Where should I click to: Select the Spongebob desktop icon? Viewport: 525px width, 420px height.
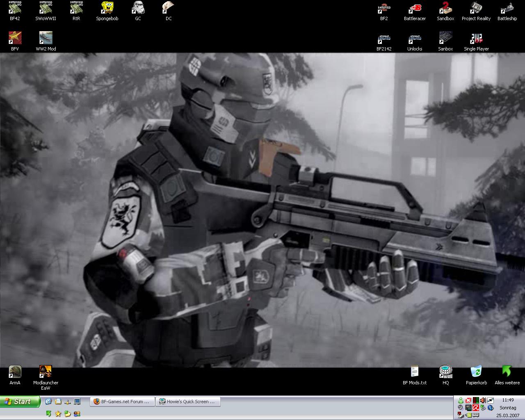point(107,11)
